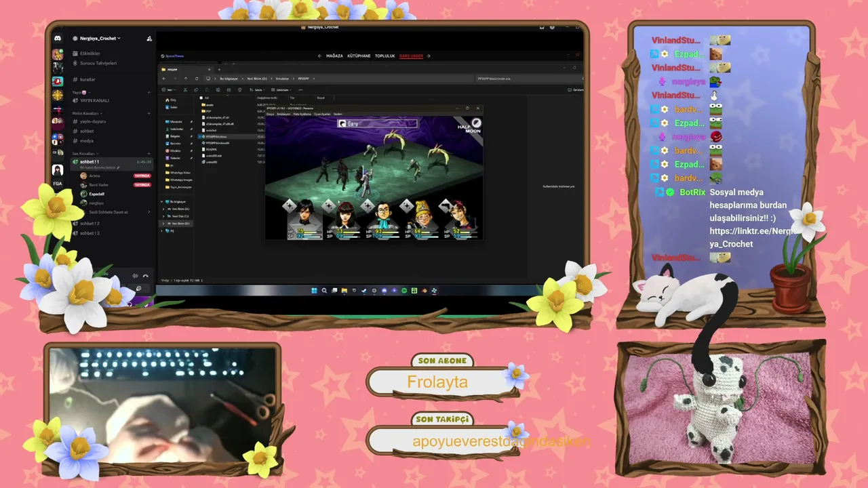Click the Steam back navigation arrow

[x=319, y=56]
